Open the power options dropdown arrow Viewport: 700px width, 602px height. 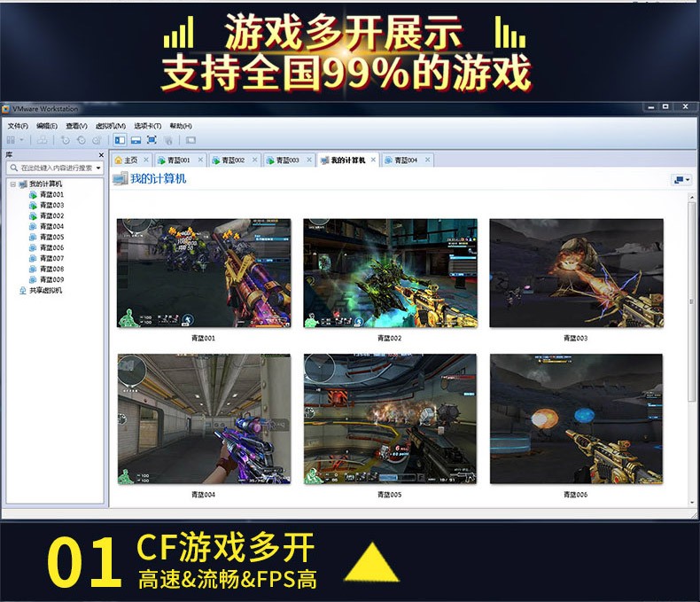coord(21,140)
